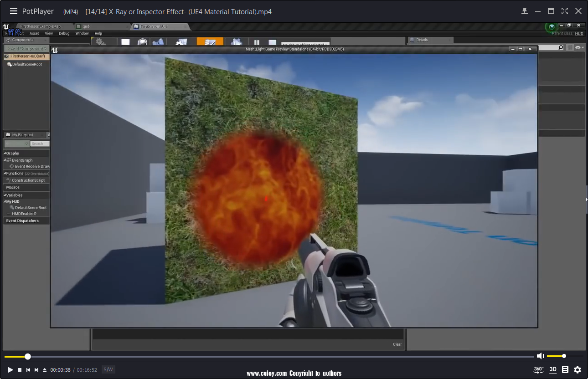Toggle the Details property matrix grid icon
Image resolution: width=588 pixels, height=379 pixels.
click(x=570, y=47)
